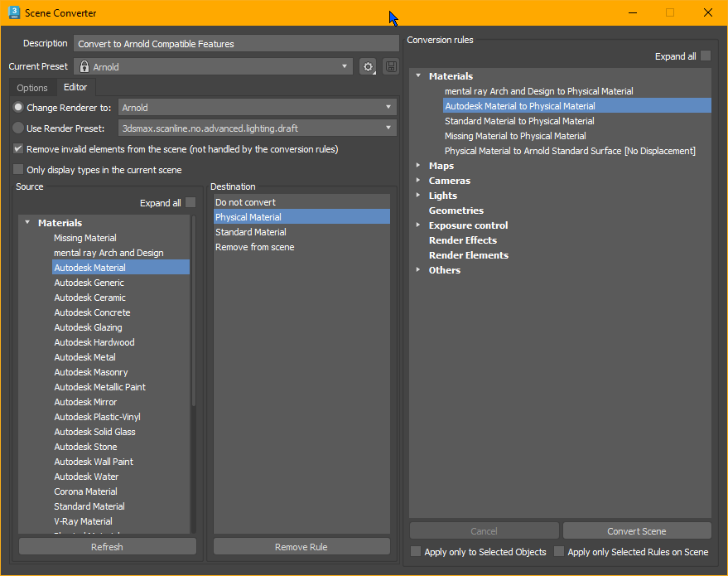The image size is (728, 576).
Task: Select mental ray Arch and Design to Physical rule
Action: tap(577, 91)
